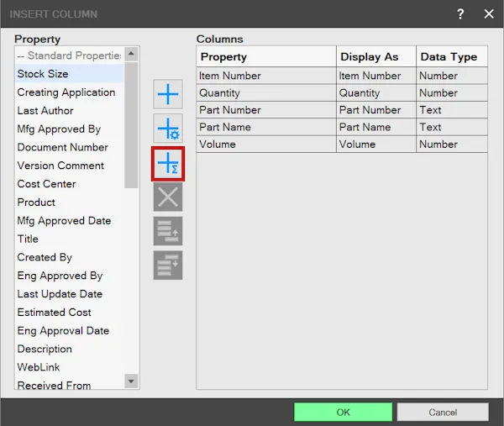The width and height of the screenshot is (504, 426).
Task: Select the Estimated Cost property
Action: click(54, 313)
